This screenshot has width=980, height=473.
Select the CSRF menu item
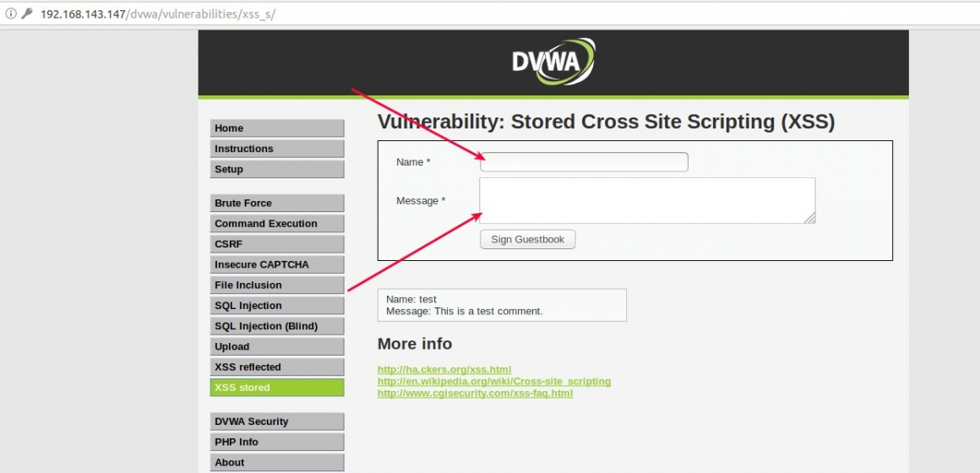(x=277, y=244)
